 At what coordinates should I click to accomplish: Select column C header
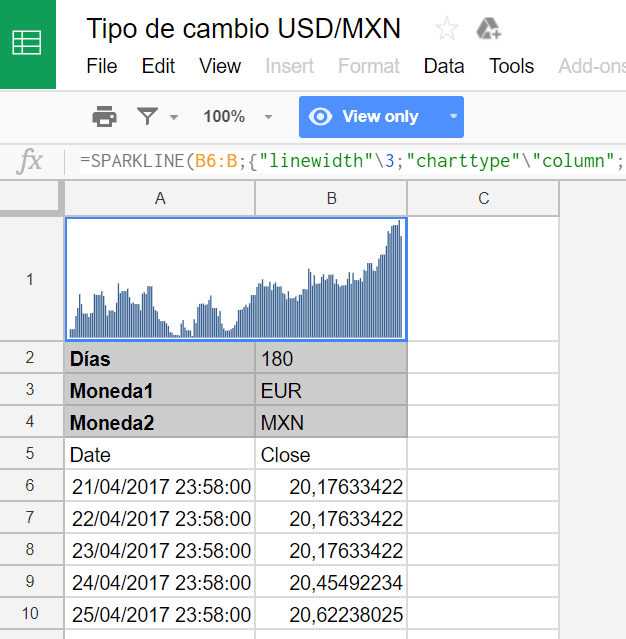[483, 198]
